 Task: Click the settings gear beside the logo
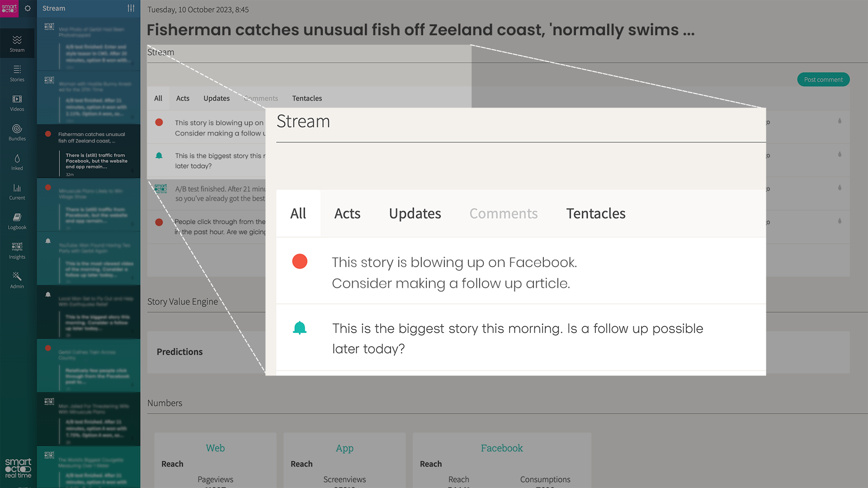(28, 8)
